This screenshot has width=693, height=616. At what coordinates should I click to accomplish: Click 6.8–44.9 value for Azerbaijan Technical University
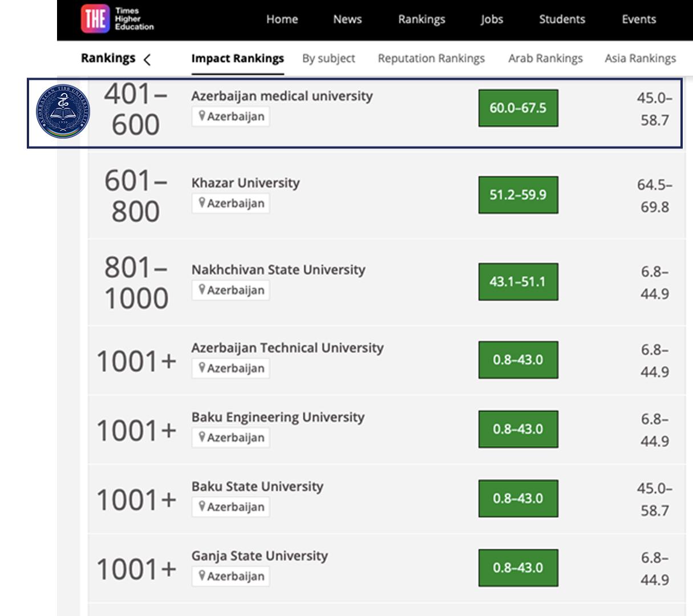(654, 360)
